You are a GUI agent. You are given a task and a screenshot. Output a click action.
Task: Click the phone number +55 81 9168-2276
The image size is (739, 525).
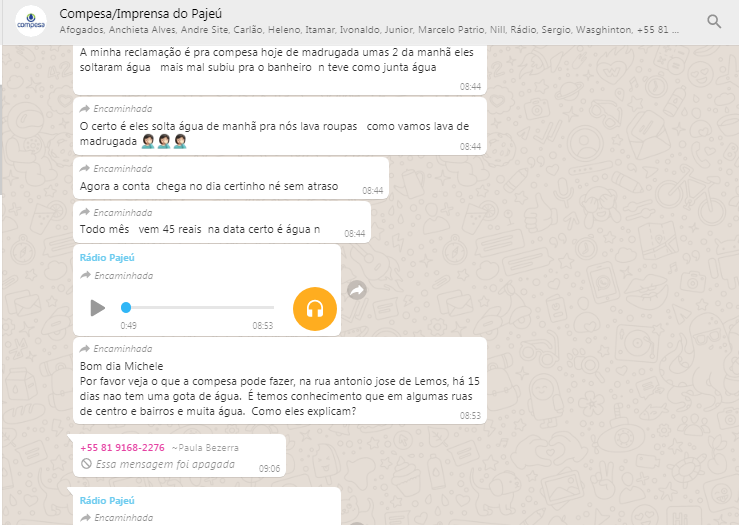(122, 448)
